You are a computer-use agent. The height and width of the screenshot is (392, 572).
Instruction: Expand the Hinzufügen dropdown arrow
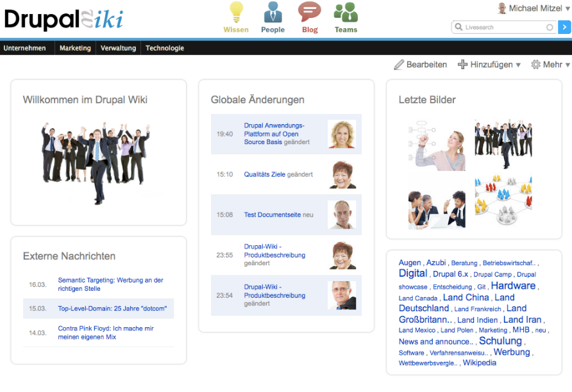pyautogui.click(x=518, y=65)
